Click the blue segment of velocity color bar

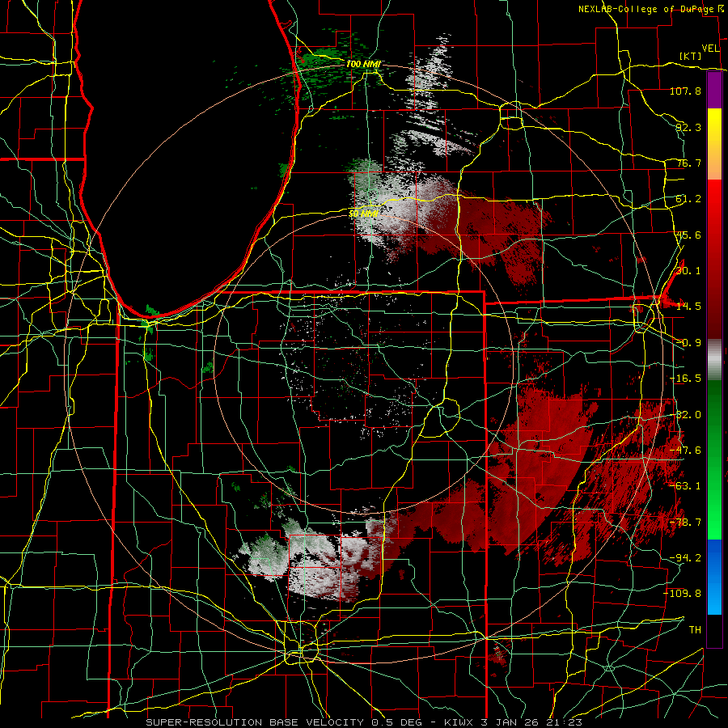[x=714, y=577]
